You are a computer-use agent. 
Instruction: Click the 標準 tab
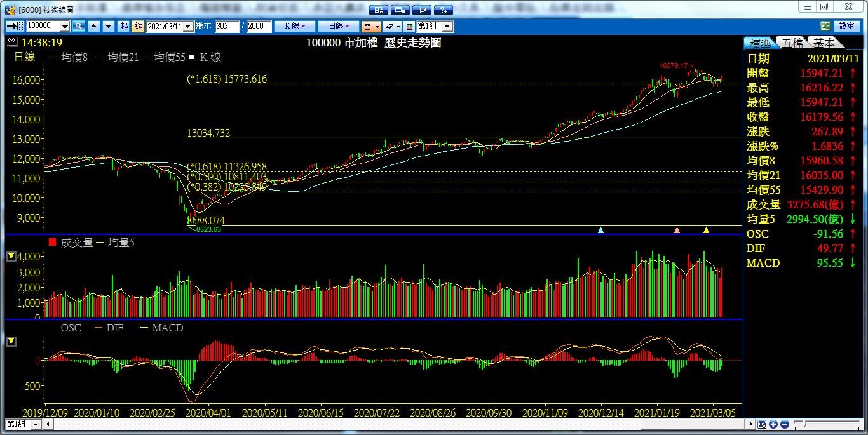coord(760,43)
